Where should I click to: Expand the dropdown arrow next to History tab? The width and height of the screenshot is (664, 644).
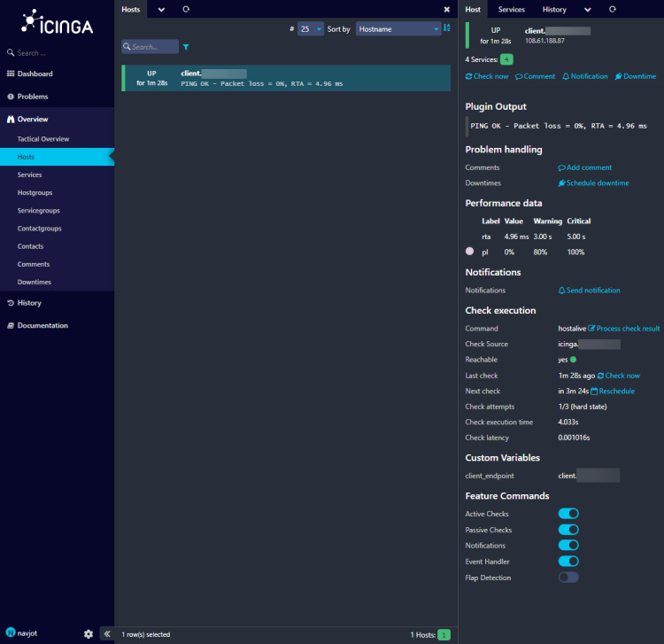(588, 9)
